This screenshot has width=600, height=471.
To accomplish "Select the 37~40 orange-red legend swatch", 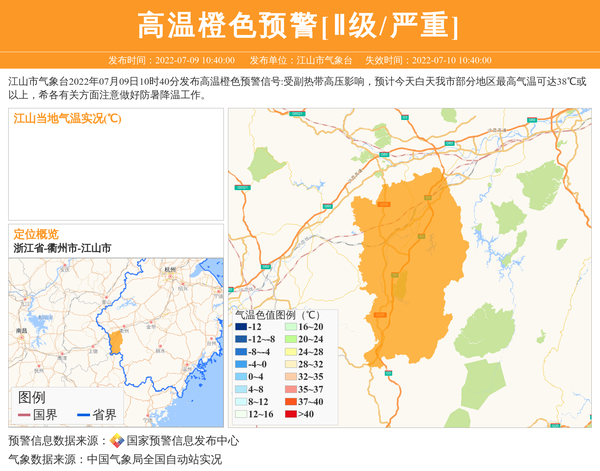I will tap(291, 402).
